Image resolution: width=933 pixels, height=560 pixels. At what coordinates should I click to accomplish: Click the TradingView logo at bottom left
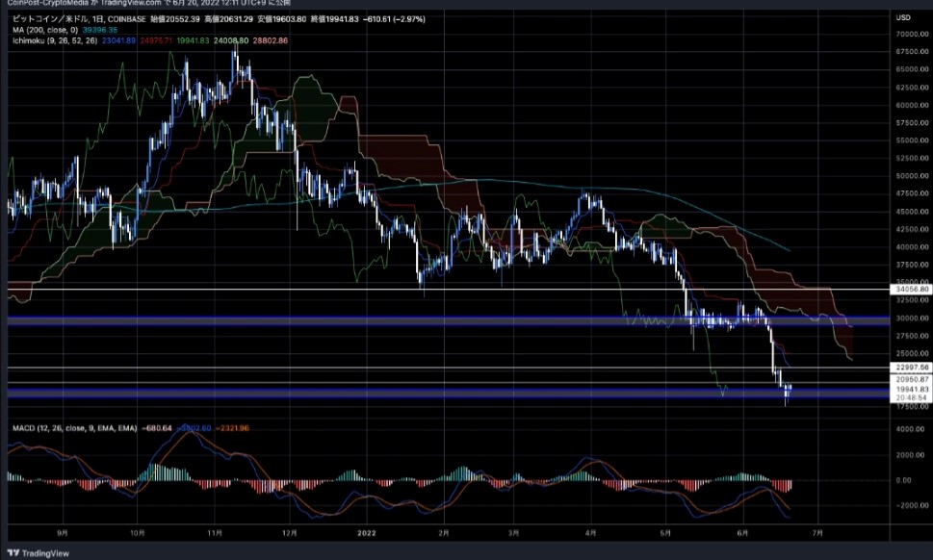[x=39, y=553]
